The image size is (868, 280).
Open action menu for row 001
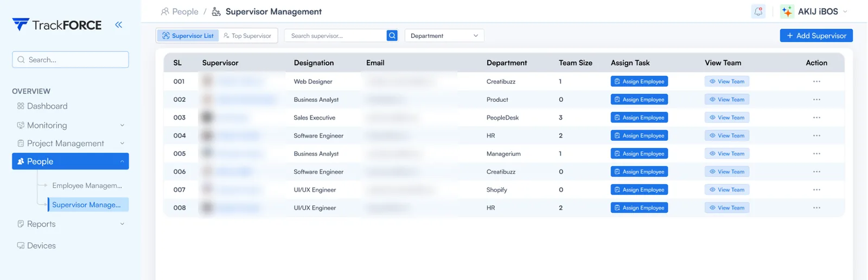point(816,81)
